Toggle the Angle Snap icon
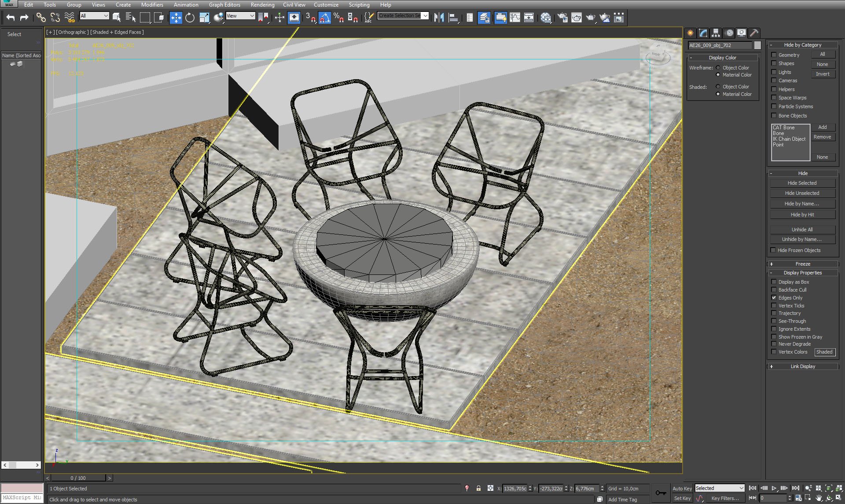The height and width of the screenshot is (504, 845). [x=324, y=17]
